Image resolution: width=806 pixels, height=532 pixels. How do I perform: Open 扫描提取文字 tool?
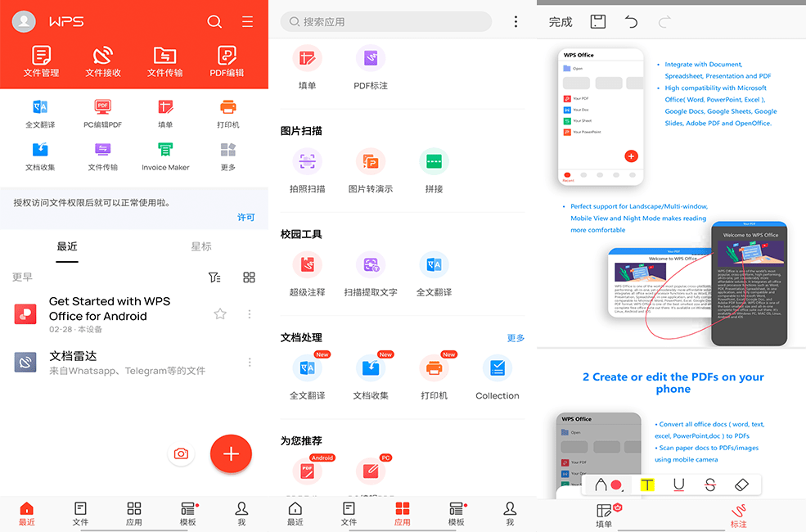click(371, 274)
